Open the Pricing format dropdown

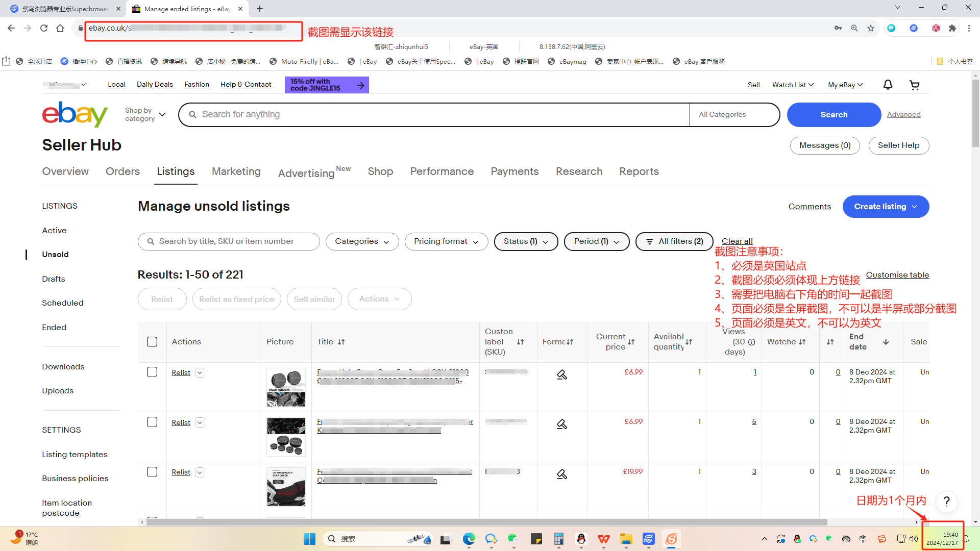pyautogui.click(x=446, y=241)
